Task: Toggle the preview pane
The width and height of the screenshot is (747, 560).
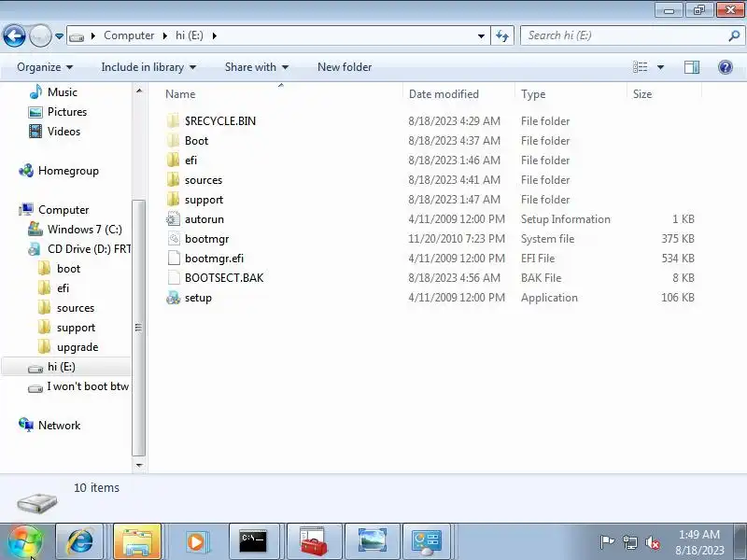Action: pyautogui.click(x=692, y=67)
